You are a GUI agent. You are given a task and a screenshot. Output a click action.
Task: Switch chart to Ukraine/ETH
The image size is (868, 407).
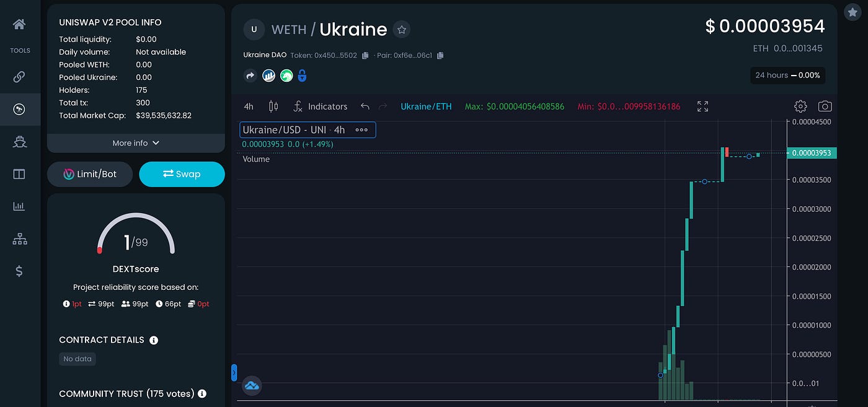426,107
